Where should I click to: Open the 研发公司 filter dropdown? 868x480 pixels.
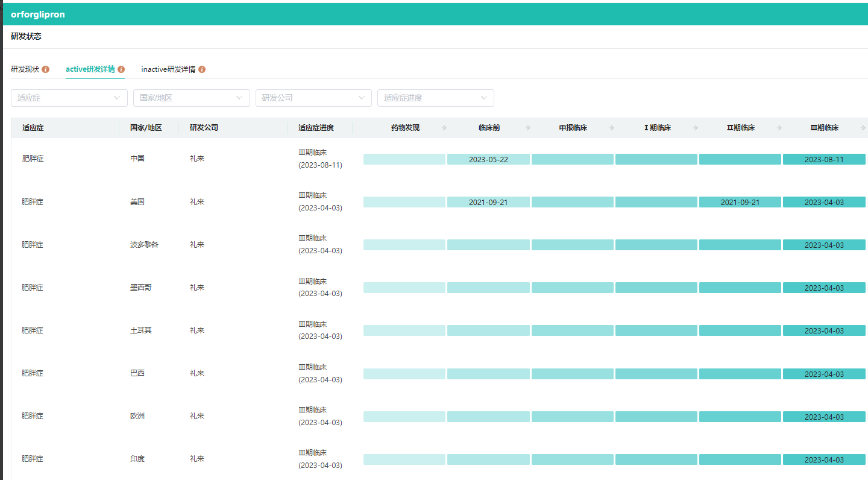point(313,98)
